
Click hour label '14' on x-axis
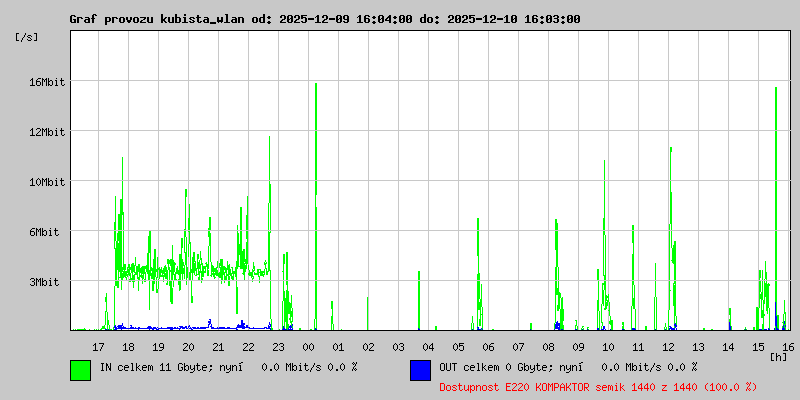(x=729, y=347)
